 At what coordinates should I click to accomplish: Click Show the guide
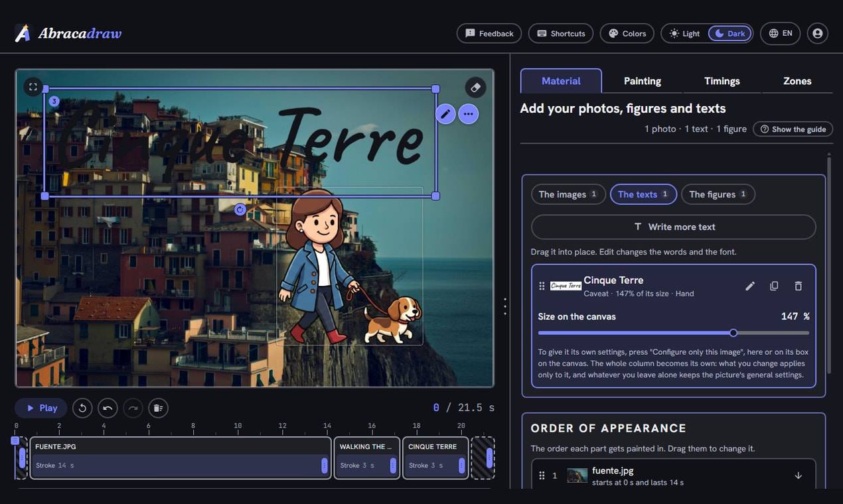click(793, 129)
